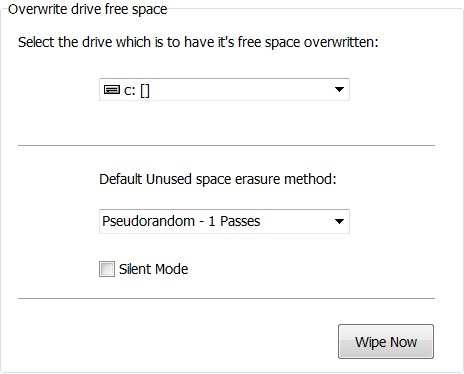Click the word Passes in the method box
The height and width of the screenshot is (374, 464).
tap(240, 221)
